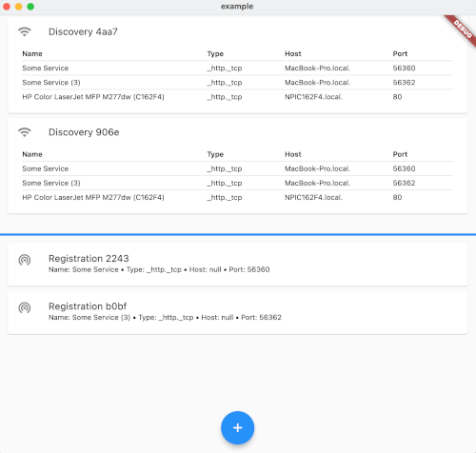Click the Port column header in Discovery 906e
This screenshot has width=476, height=453.
pos(400,154)
